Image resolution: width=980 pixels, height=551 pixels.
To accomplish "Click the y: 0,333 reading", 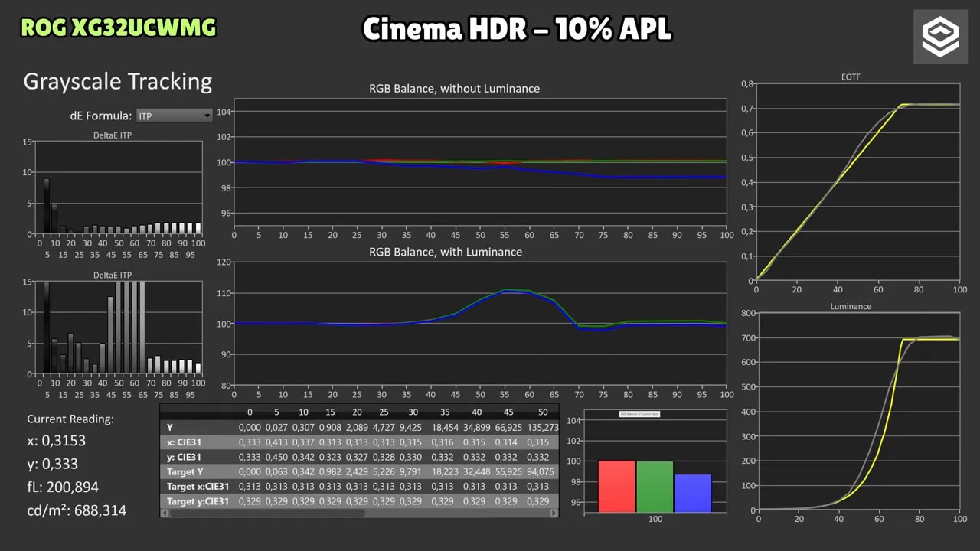I will tap(52, 464).
